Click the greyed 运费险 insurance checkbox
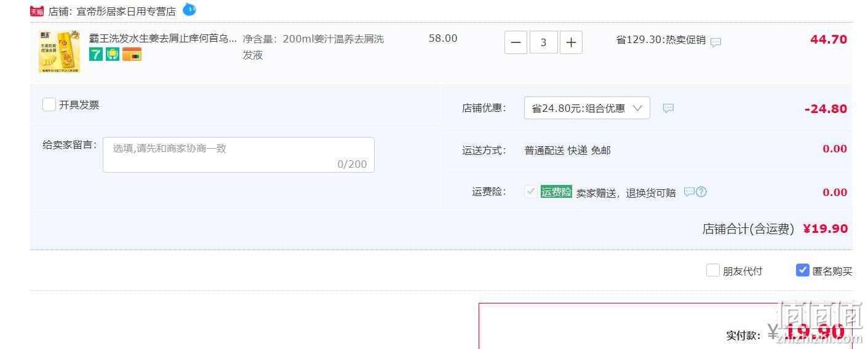 coord(531,192)
